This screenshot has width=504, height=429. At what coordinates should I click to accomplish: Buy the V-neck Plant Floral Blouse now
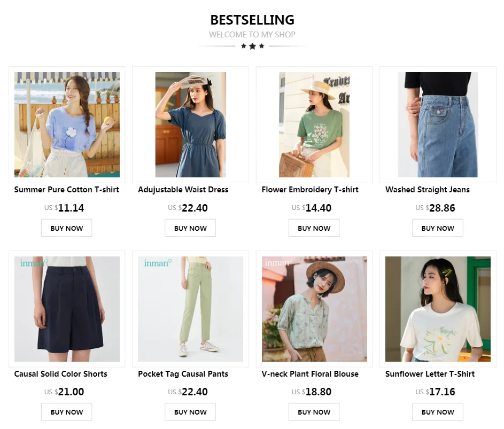(x=314, y=412)
